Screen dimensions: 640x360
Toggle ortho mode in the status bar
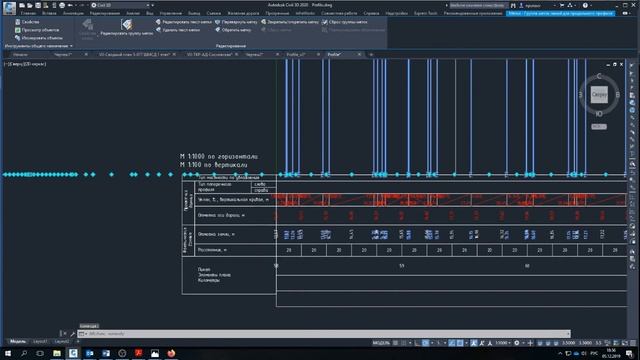click(x=417, y=343)
